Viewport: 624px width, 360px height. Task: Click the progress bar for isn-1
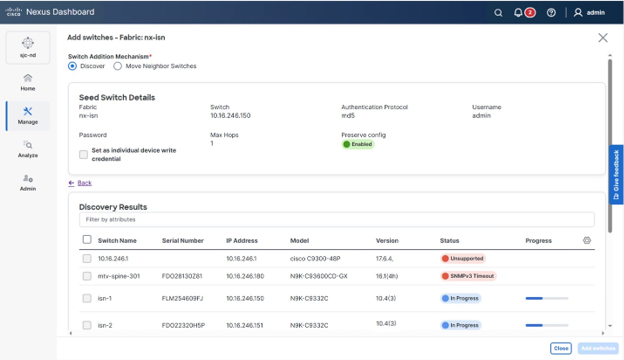pos(547,298)
